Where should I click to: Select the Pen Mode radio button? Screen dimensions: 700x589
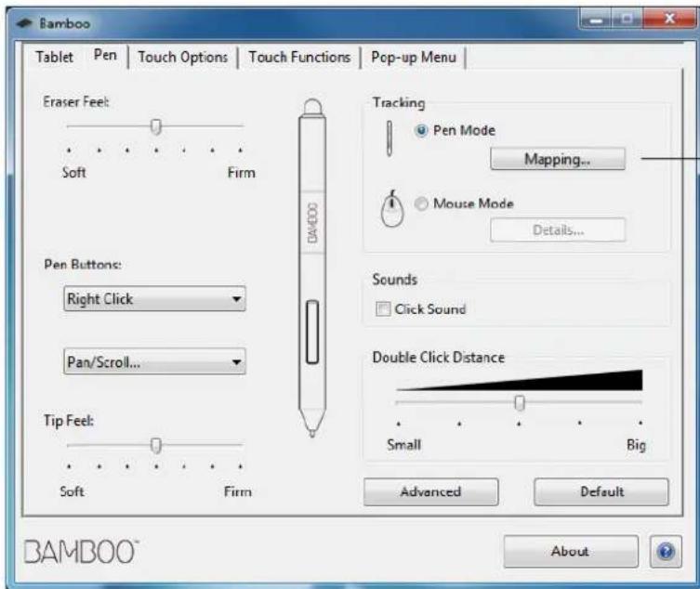pos(421,131)
